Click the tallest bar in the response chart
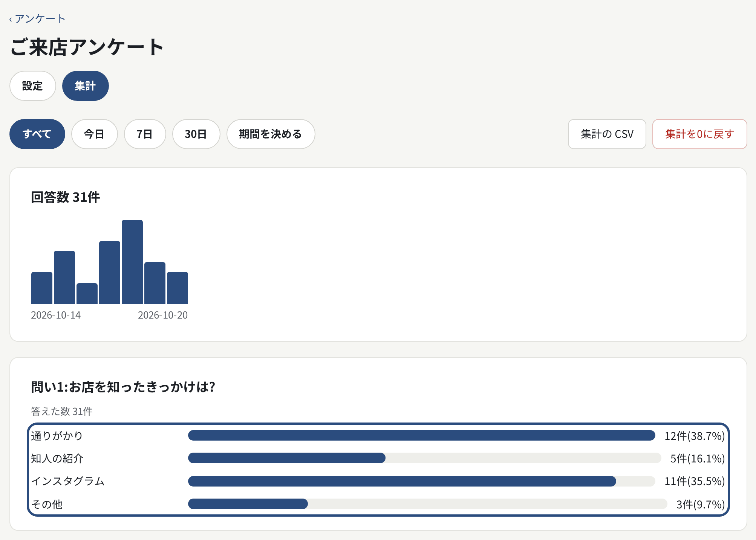The width and height of the screenshot is (756, 540). [x=132, y=262]
